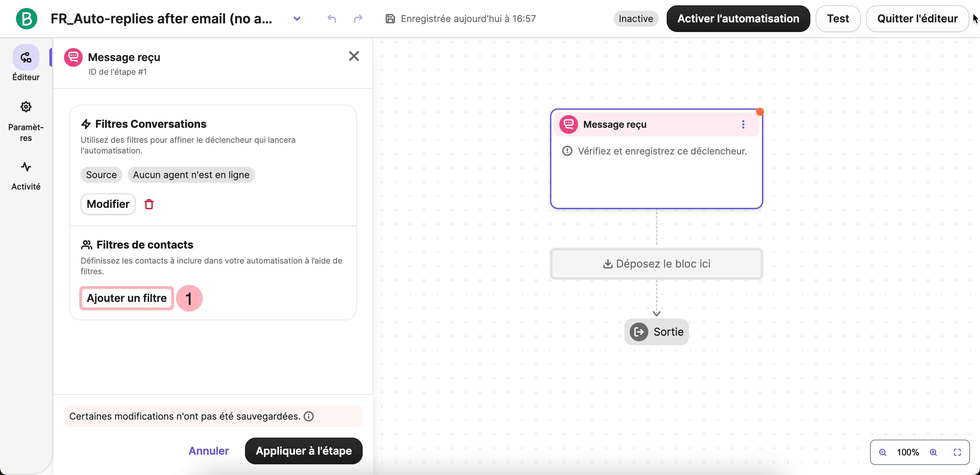Click Ajouter un filtre button
Screen dimensions: 980x475
point(127,298)
